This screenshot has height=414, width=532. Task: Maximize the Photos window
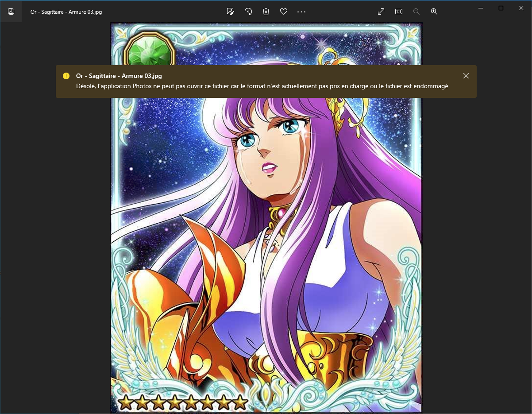501,8
